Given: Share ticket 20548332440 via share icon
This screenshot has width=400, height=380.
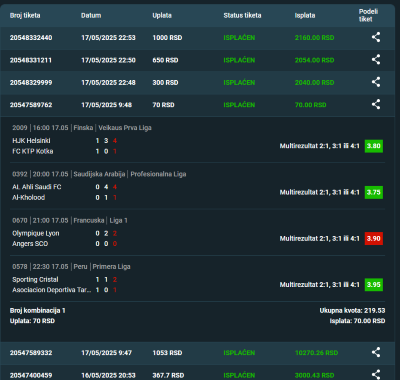Looking at the screenshot, I should [x=376, y=37].
